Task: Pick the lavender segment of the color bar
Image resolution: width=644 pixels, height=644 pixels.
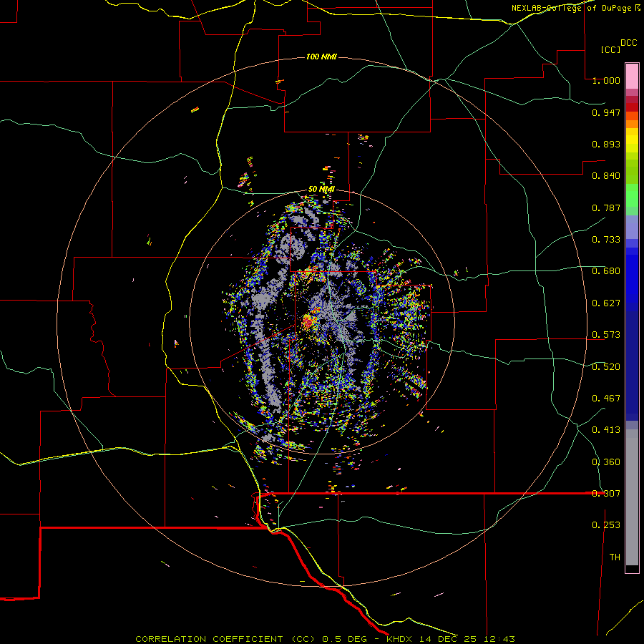Action: coord(632,227)
